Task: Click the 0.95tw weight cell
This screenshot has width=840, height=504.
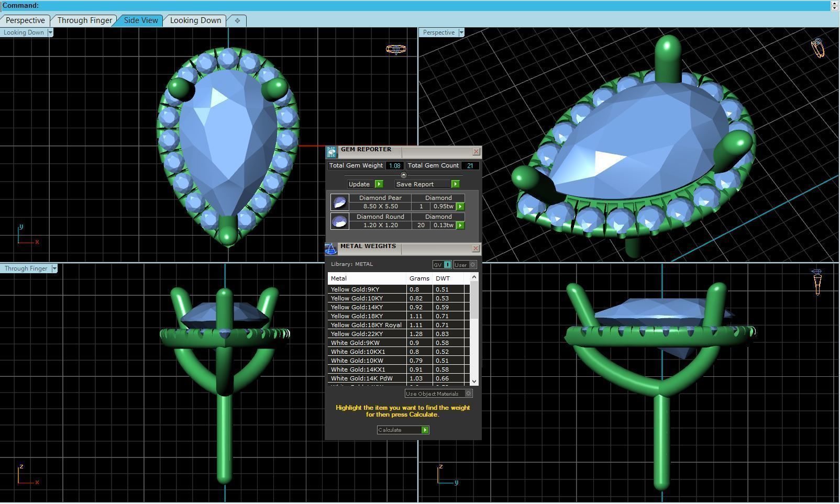Action: click(443, 207)
